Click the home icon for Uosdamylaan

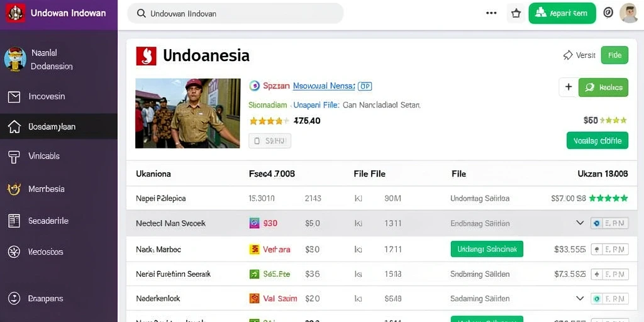point(14,126)
